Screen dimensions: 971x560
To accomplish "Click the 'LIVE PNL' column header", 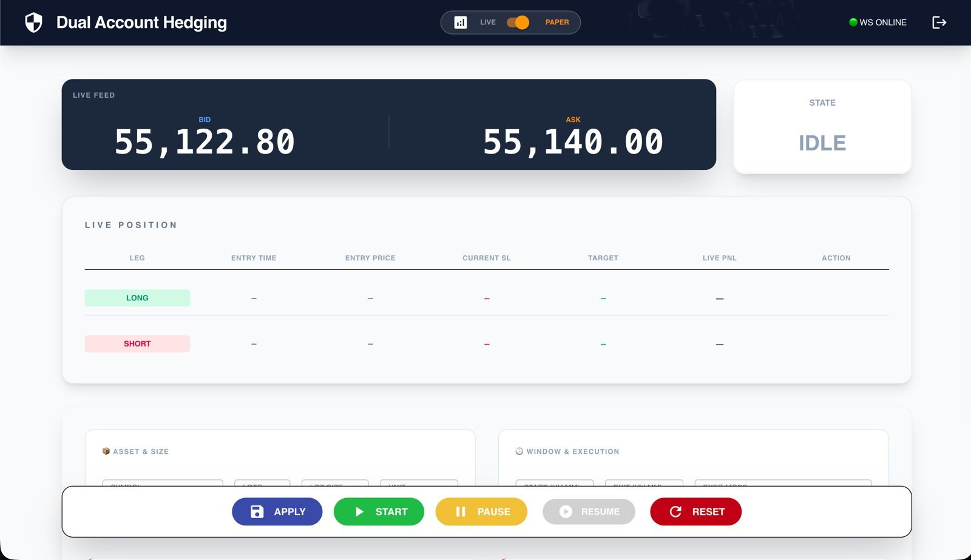I will (x=720, y=258).
